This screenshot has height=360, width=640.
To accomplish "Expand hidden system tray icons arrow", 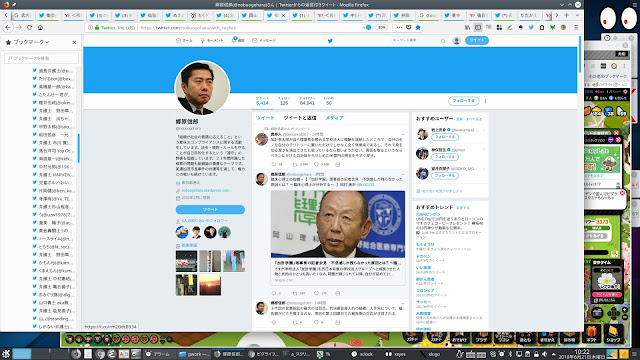I will (x=554, y=354).
